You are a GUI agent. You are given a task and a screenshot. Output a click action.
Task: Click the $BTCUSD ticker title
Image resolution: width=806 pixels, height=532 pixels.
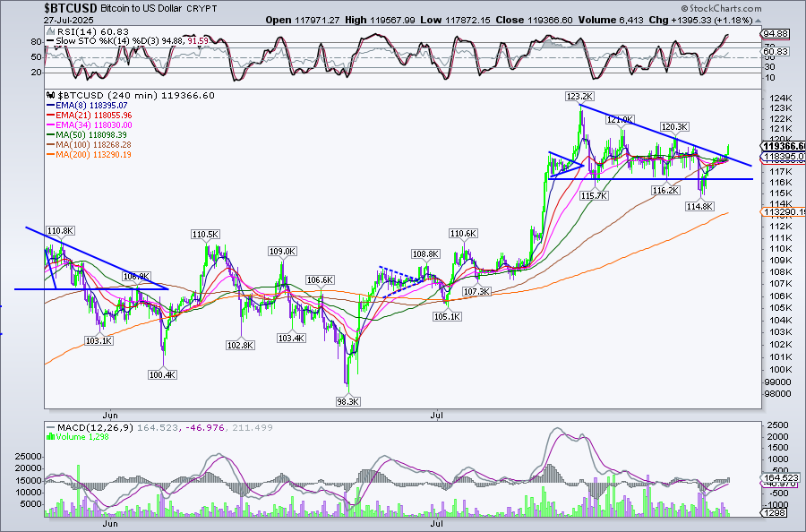tap(70, 8)
